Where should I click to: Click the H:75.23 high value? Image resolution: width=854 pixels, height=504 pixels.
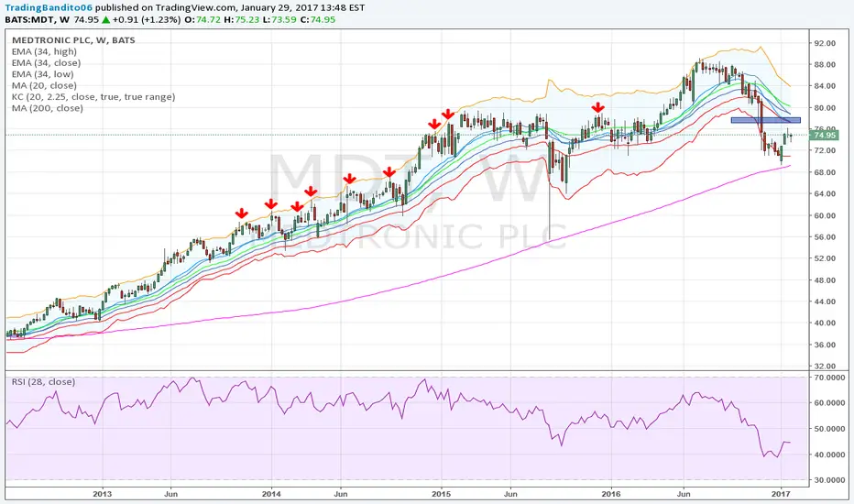click(x=241, y=19)
